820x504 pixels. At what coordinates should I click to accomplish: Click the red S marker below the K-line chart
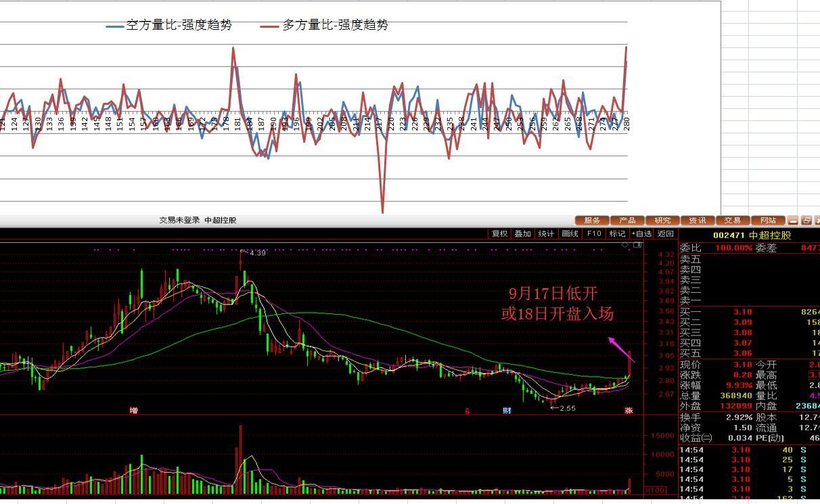[x=467, y=411]
